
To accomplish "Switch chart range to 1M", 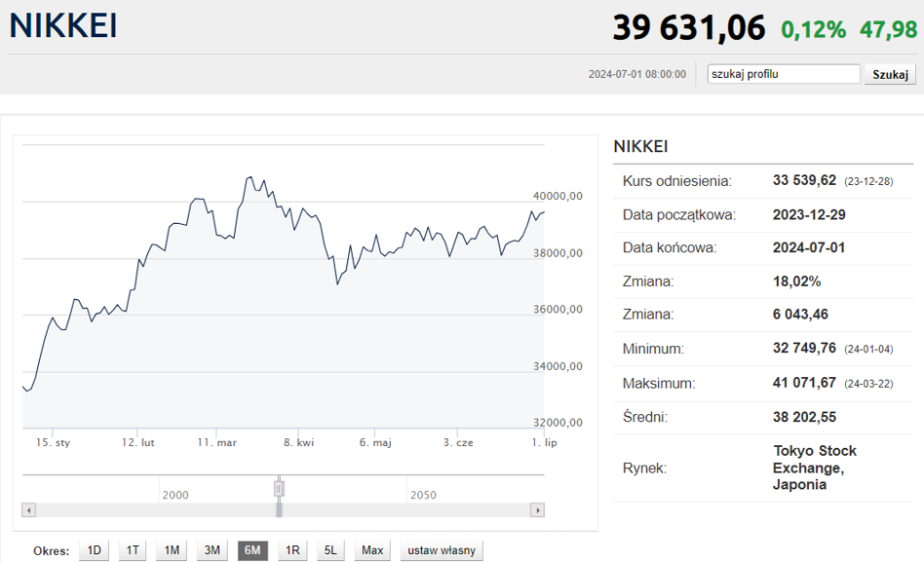I will click(x=172, y=550).
